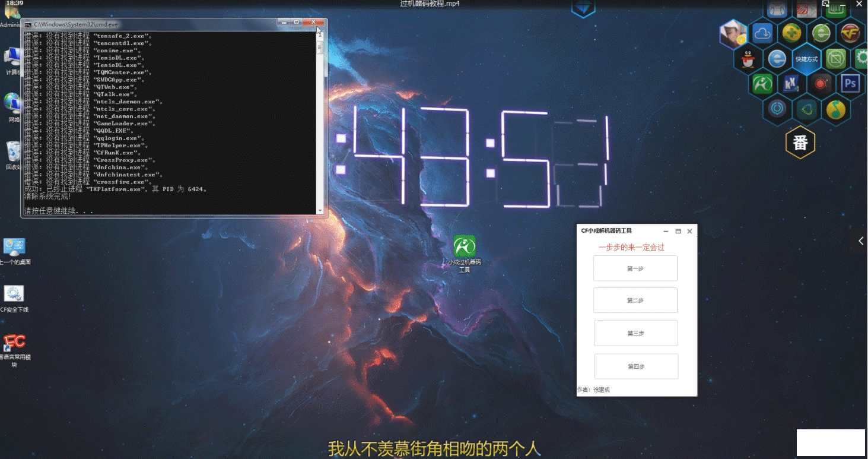The width and height of the screenshot is (868, 459).
Task: Open the dark green triangle hexagon icon
Action: click(x=806, y=109)
